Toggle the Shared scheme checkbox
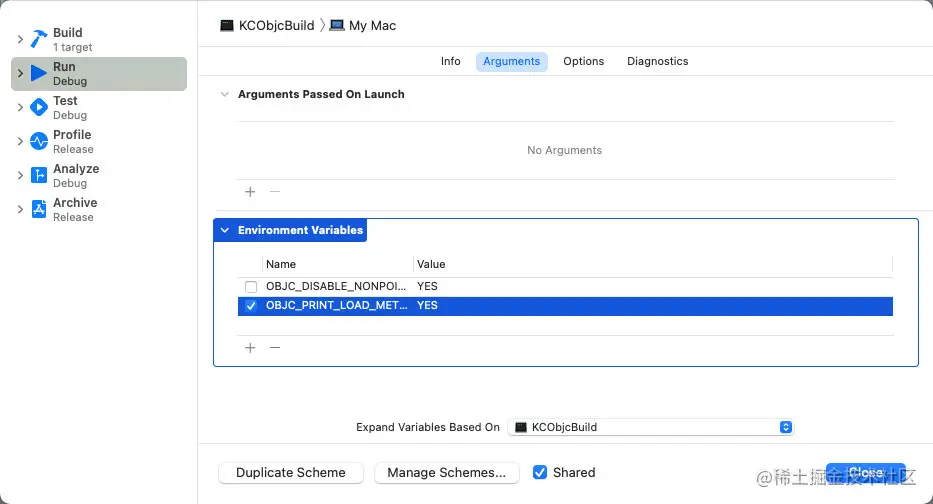 point(540,472)
